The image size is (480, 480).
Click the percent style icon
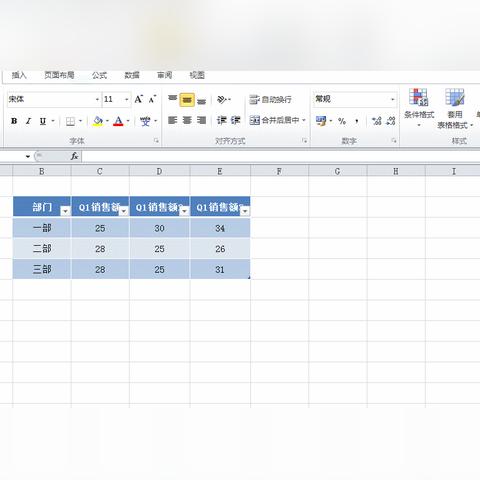(342, 121)
